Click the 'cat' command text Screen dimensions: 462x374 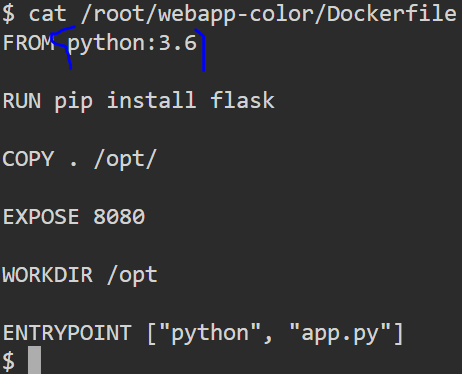click(x=48, y=14)
